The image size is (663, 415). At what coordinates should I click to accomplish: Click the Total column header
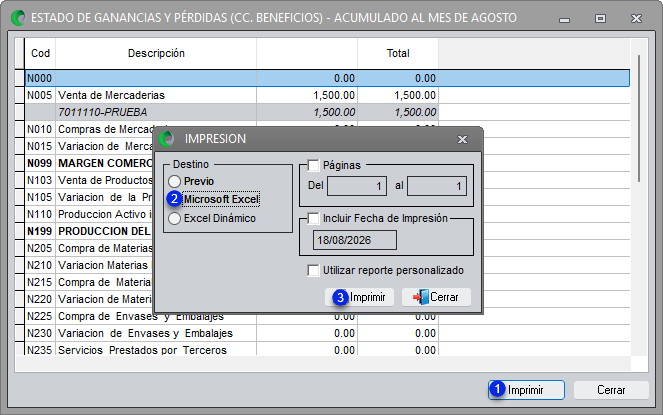[398, 53]
